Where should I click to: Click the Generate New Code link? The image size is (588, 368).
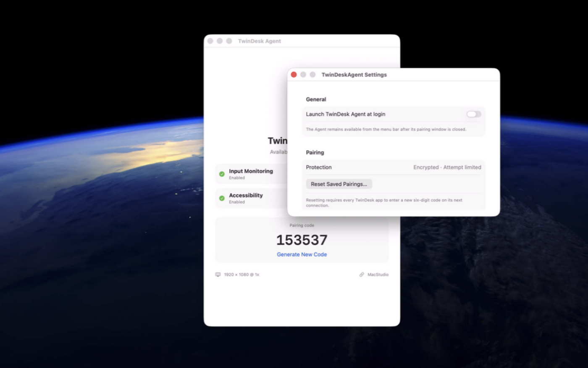[x=302, y=254]
